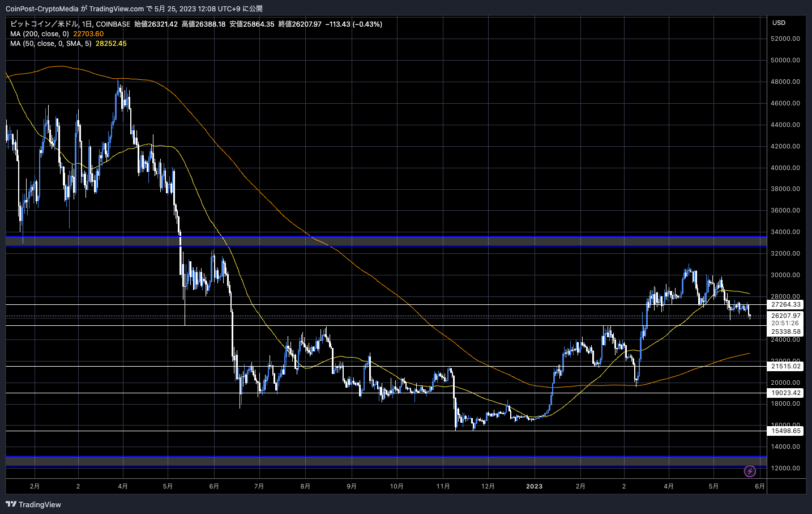Click the 25338.58 price line label
The height and width of the screenshot is (514, 812).
pyautogui.click(x=786, y=332)
